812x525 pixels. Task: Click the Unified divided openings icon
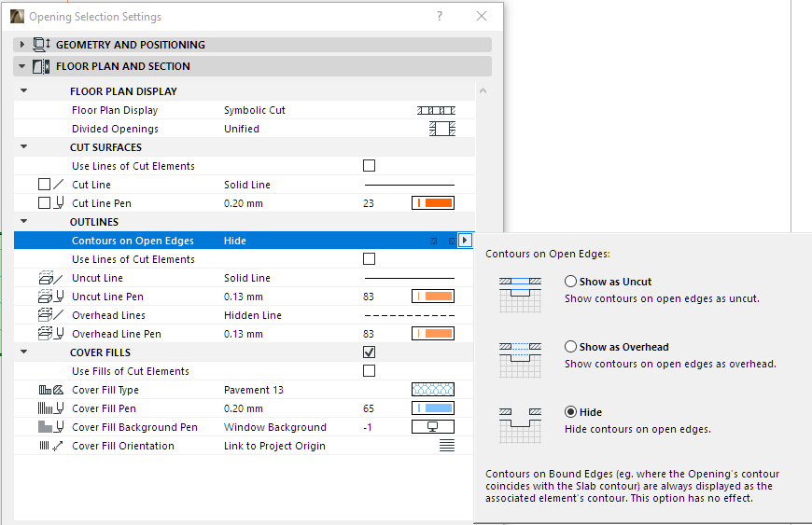tap(442, 129)
